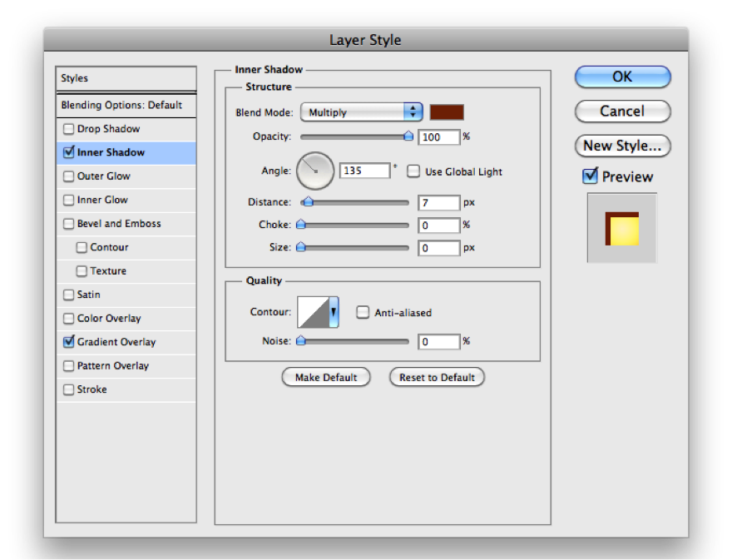Click the Distance value input field
The width and height of the screenshot is (732, 560).
tap(439, 202)
